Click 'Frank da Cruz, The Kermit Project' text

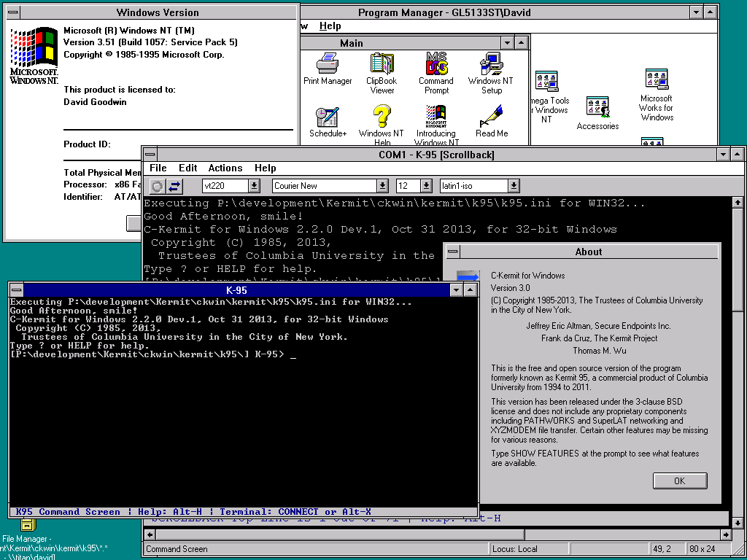[599, 338]
